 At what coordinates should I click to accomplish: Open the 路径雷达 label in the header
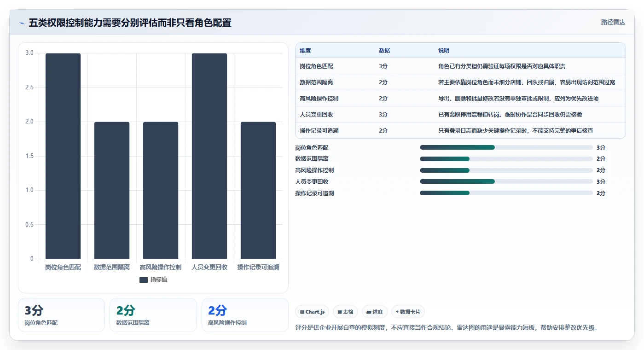pyautogui.click(x=613, y=22)
